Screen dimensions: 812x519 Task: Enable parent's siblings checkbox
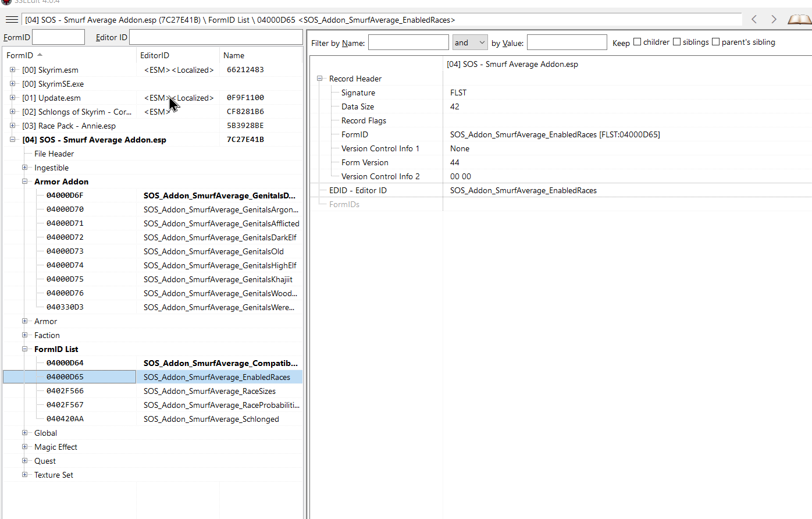coord(715,42)
